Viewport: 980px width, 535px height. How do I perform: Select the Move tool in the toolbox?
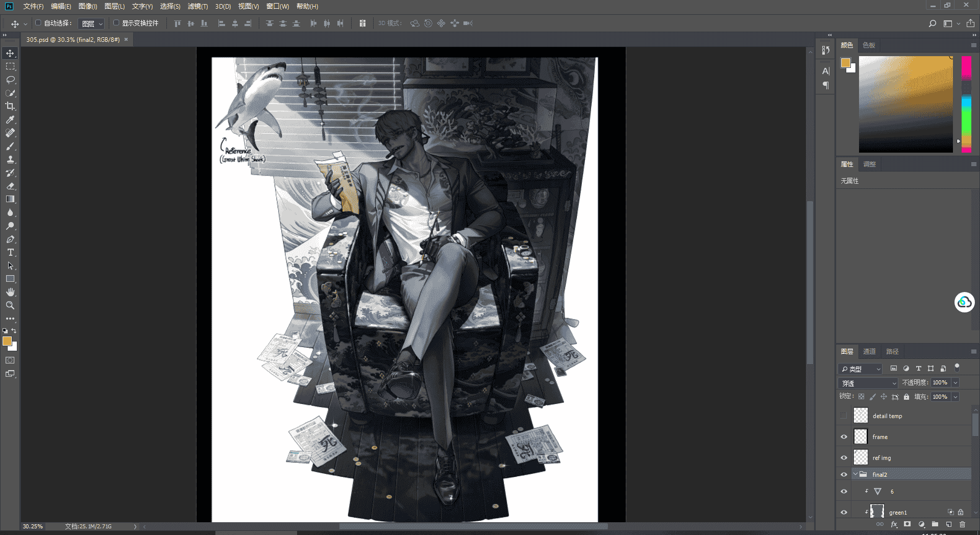pyautogui.click(x=10, y=54)
